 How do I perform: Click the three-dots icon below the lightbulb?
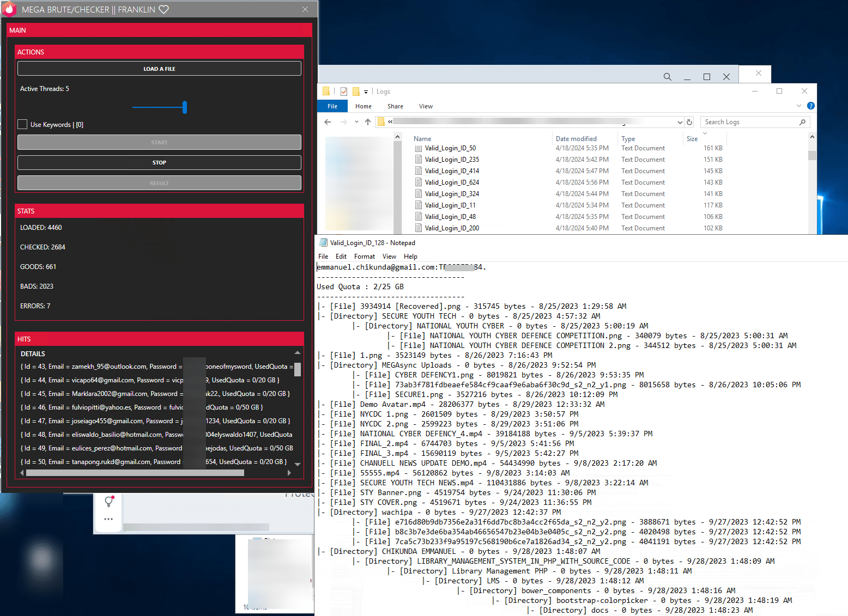tap(108, 519)
